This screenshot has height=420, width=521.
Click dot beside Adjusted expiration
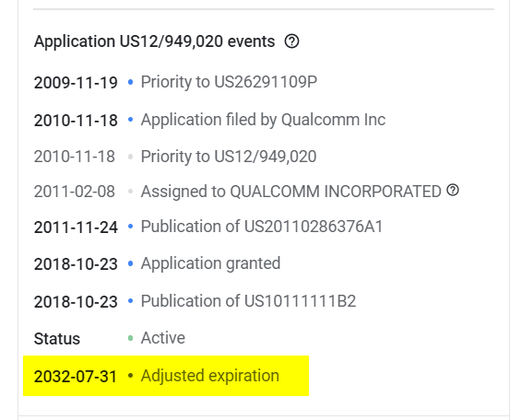click(x=131, y=376)
